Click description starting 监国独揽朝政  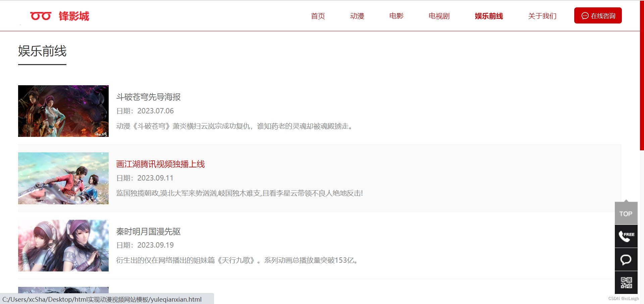pyautogui.click(x=239, y=193)
